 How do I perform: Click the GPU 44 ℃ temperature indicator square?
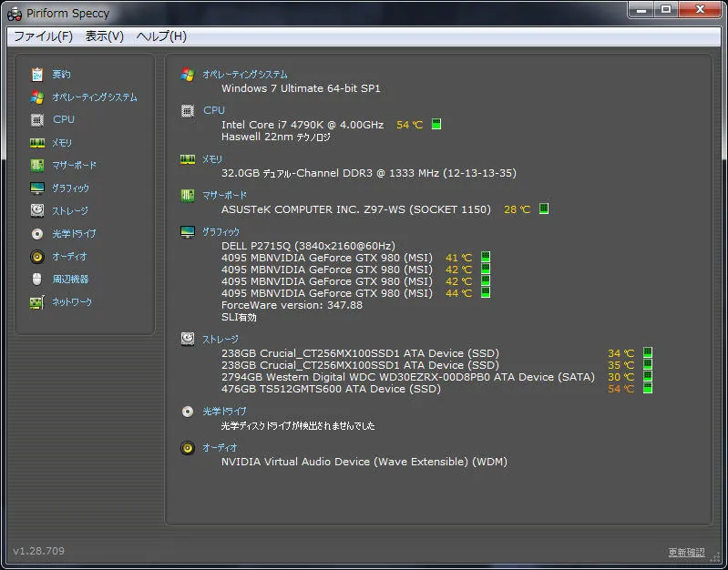pyautogui.click(x=485, y=292)
